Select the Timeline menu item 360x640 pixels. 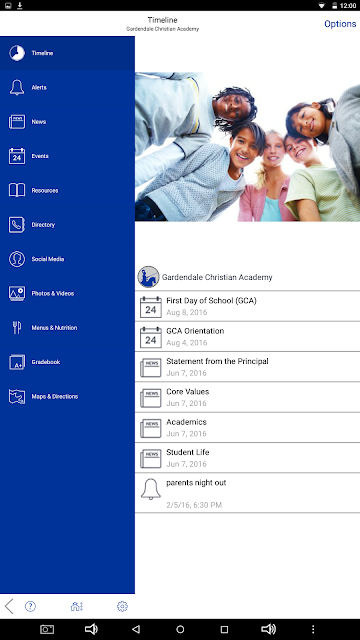pyautogui.click(x=67, y=53)
